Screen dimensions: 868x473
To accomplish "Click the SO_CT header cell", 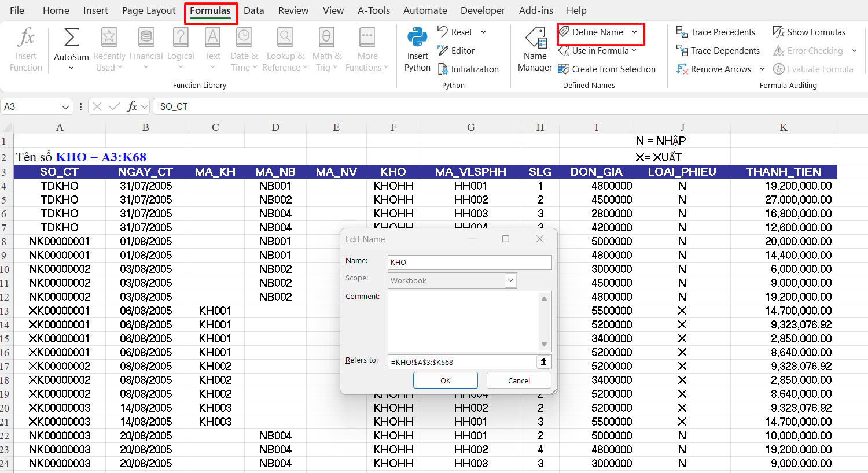I will (59, 172).
